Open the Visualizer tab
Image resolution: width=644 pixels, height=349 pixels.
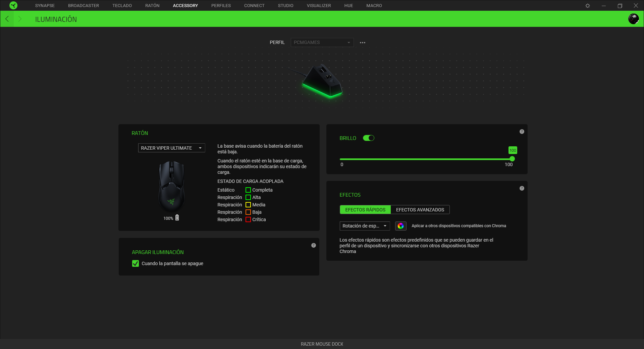319,6
